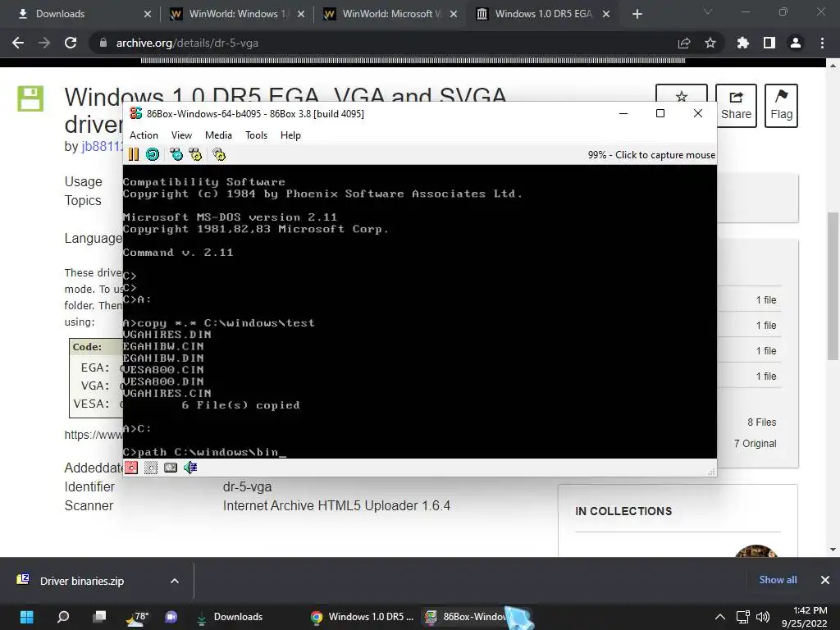Close the Downloads tab

point(148,14)
